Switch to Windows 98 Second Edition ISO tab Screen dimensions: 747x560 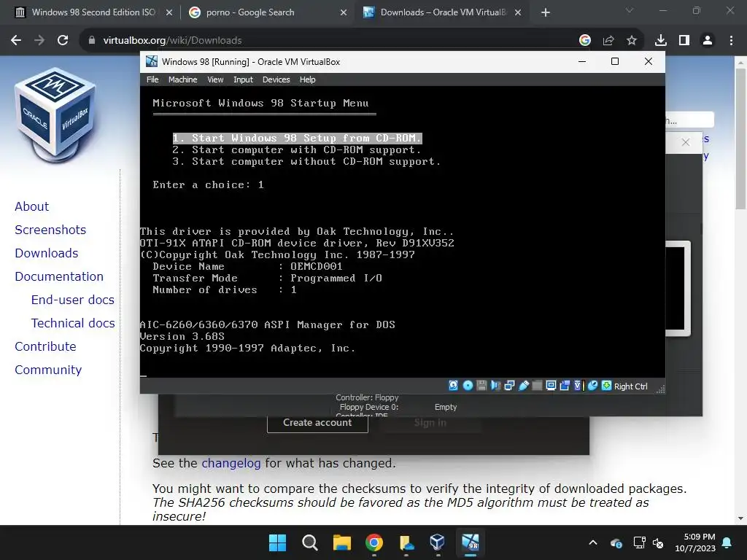(93, 12)
